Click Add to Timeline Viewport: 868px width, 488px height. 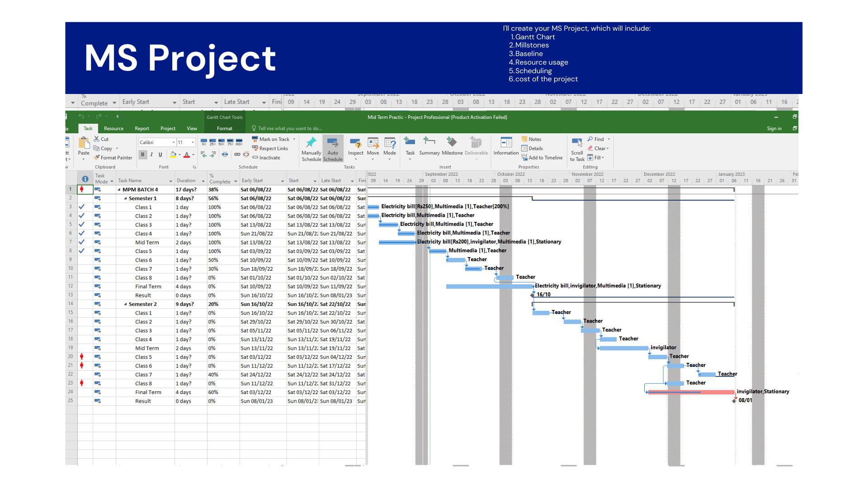pyautogui.click(x=542, y=157)
